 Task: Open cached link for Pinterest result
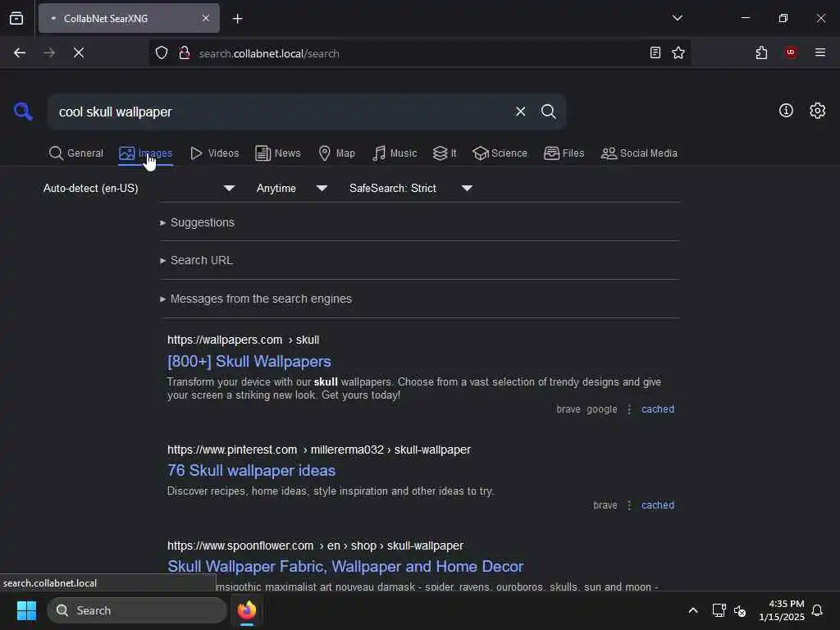coord(657,505)
